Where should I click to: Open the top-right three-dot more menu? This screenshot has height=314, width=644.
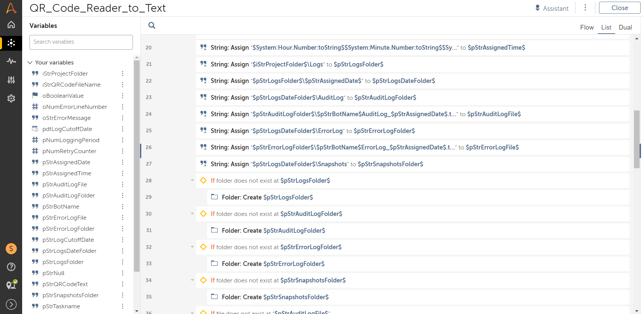click(x=585, y=8)
